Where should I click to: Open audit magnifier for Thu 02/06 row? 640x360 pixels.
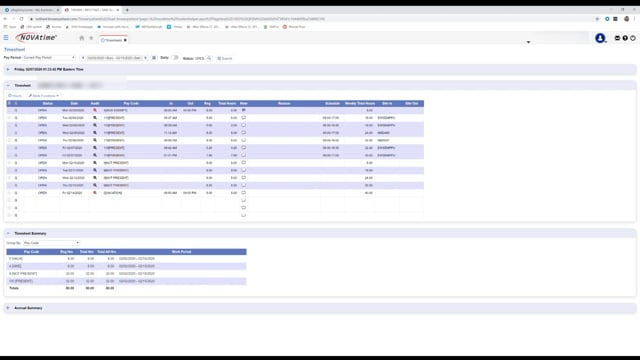[95, 140]
